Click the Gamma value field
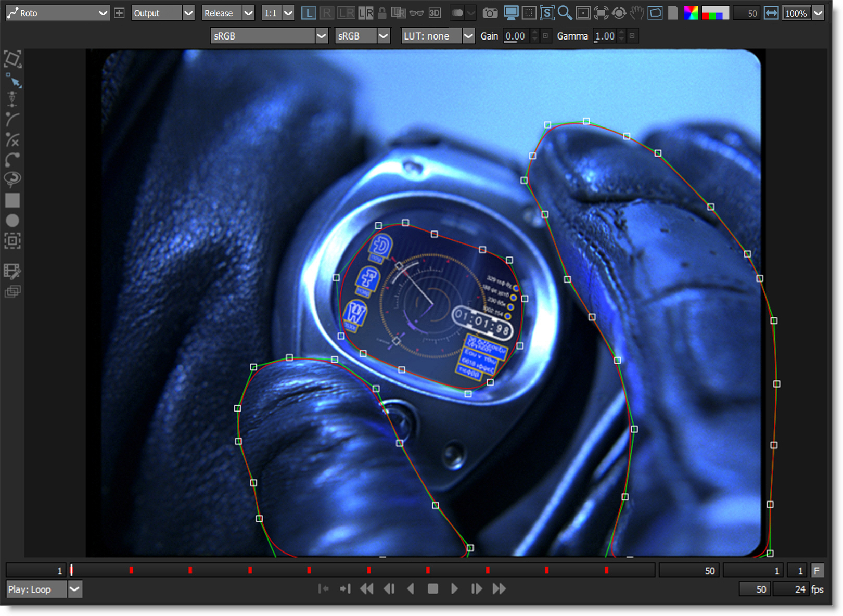 point(605,36)
